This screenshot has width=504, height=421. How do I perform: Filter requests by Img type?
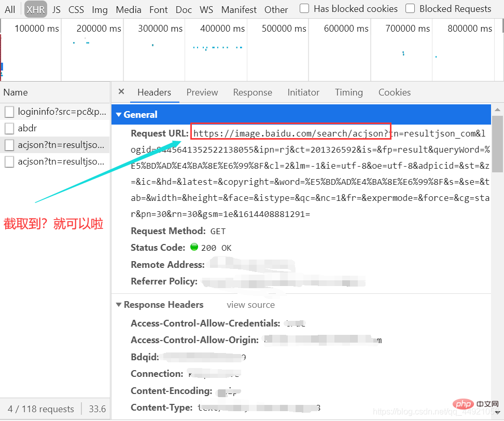[x=100, y=9]
